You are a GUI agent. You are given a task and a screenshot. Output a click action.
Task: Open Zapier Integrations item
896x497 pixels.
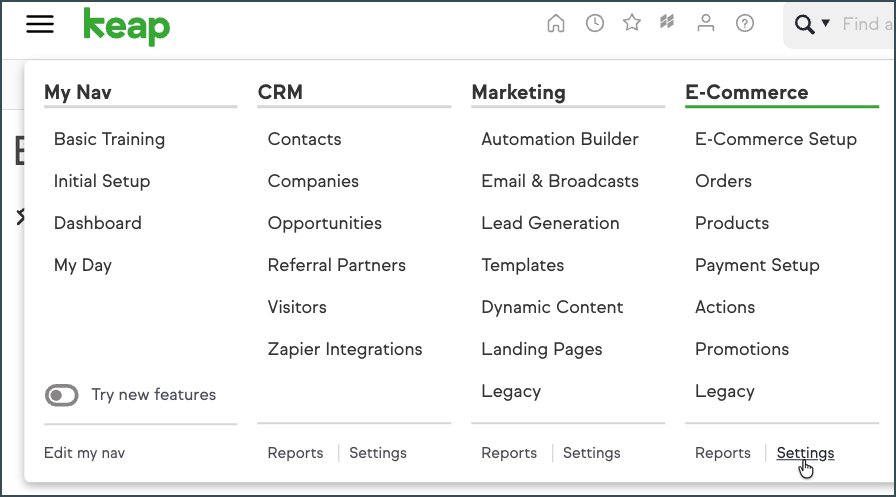345,349
